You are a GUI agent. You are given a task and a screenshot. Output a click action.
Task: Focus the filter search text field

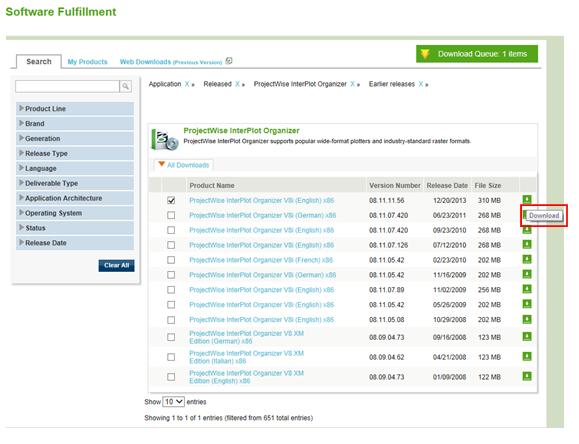coord(67,86)
